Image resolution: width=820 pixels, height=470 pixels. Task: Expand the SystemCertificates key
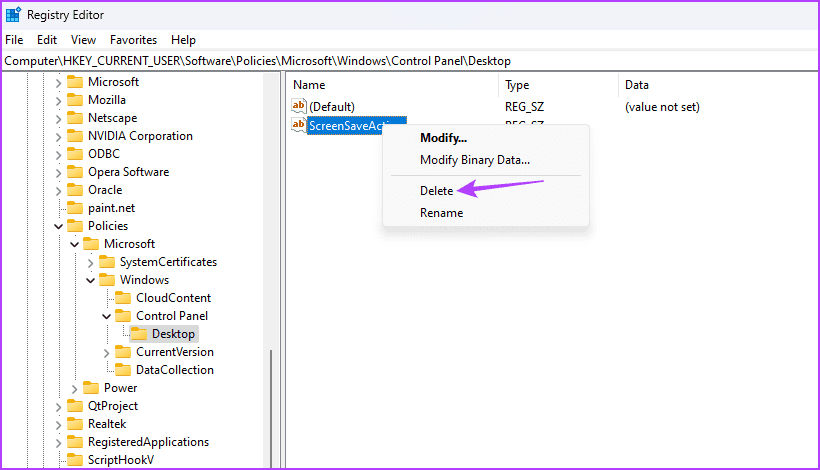tap(90, 262)
